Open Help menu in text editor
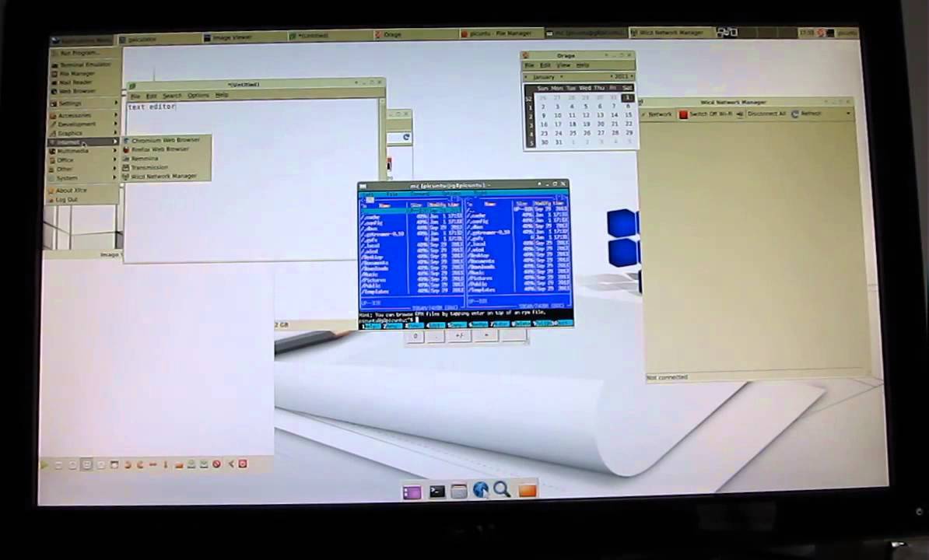929x560 pixels. coord(223,95)
